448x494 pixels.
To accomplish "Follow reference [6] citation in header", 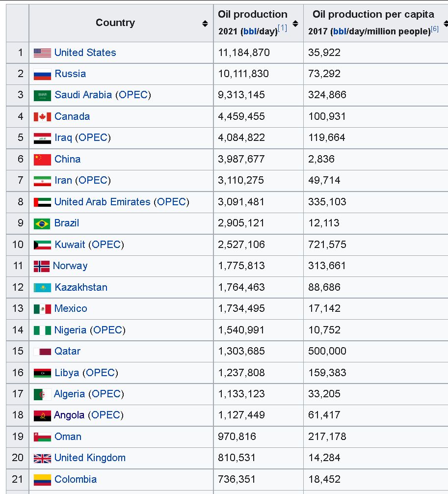I will (x=435, y=29).
